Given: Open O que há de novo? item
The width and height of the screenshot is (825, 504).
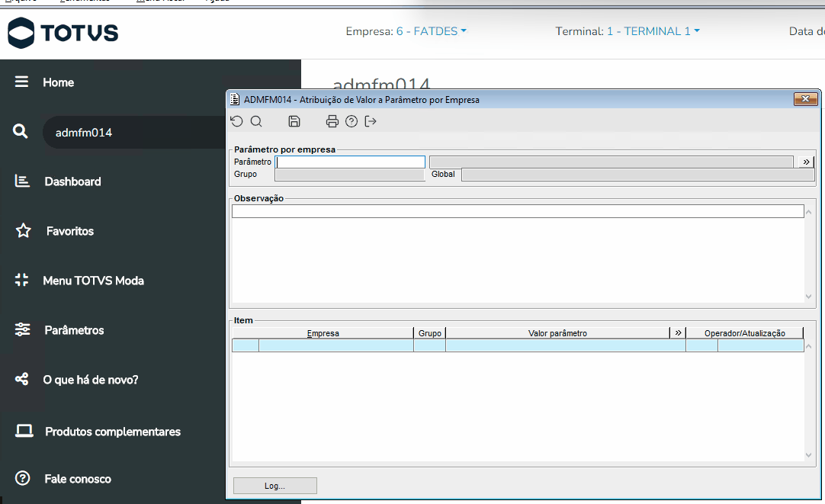Looking at the screenshot, I should tap(91, 379).
